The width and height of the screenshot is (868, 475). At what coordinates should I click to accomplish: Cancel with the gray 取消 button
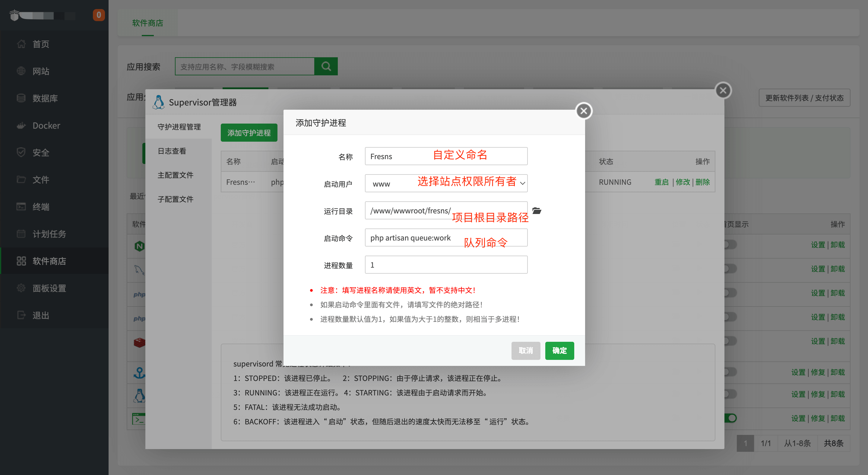click(526, 351)
